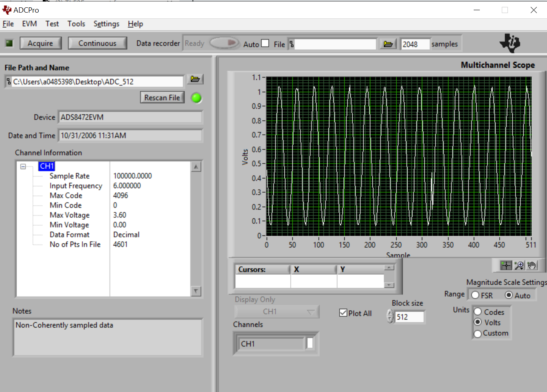Set Range to FSR
Image resolution: width=547 pixels, height=392 pixels.
tap(475, 295)
